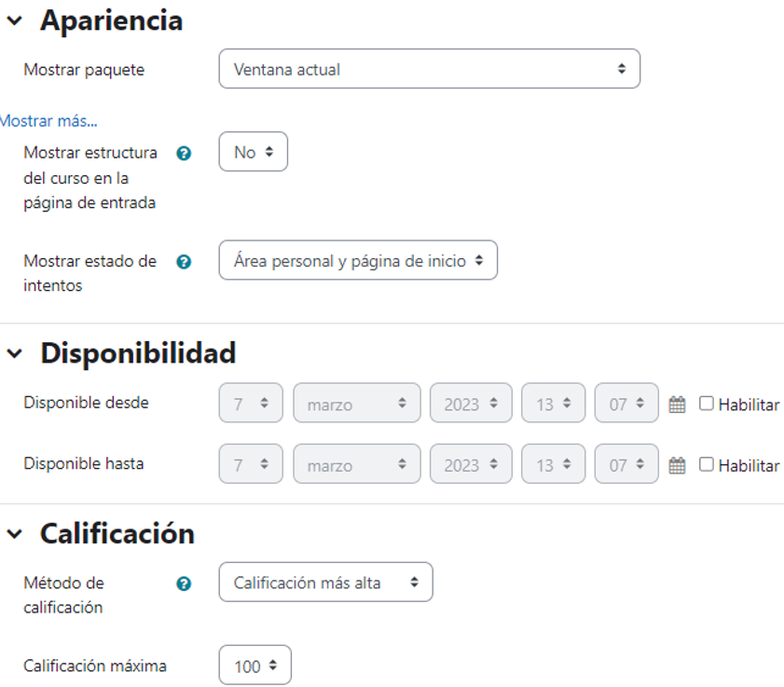
Task: Open help for Mostrar estado de intentos
Action: 184,262
